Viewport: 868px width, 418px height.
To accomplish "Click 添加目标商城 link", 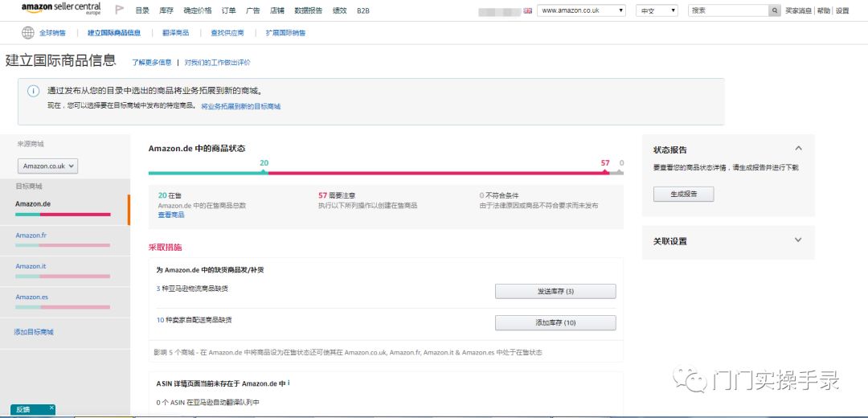I will [x=34, y=332].
